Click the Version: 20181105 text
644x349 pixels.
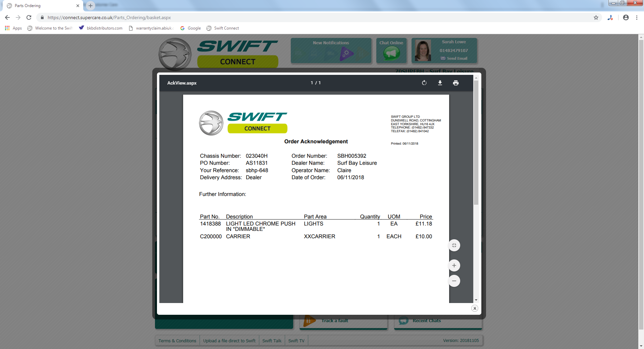coord(461,341)
